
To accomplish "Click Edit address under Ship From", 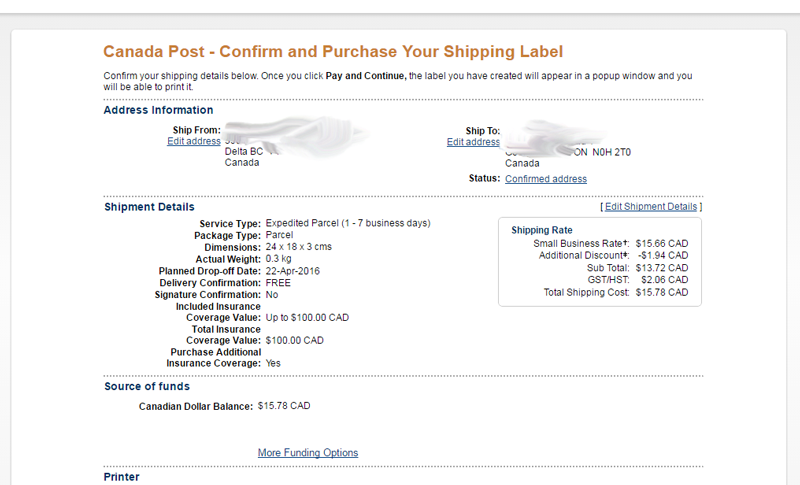I will pos(193,142).
